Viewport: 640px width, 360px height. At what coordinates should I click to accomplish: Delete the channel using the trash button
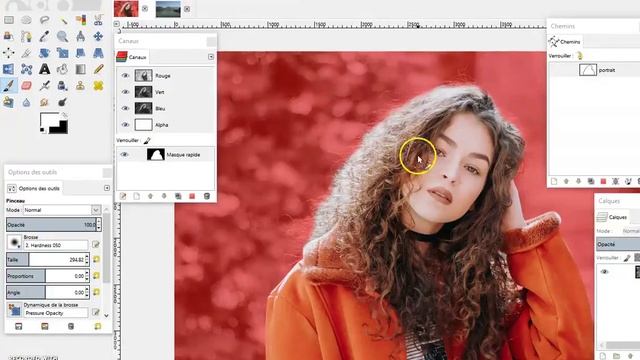coord(207,196)
